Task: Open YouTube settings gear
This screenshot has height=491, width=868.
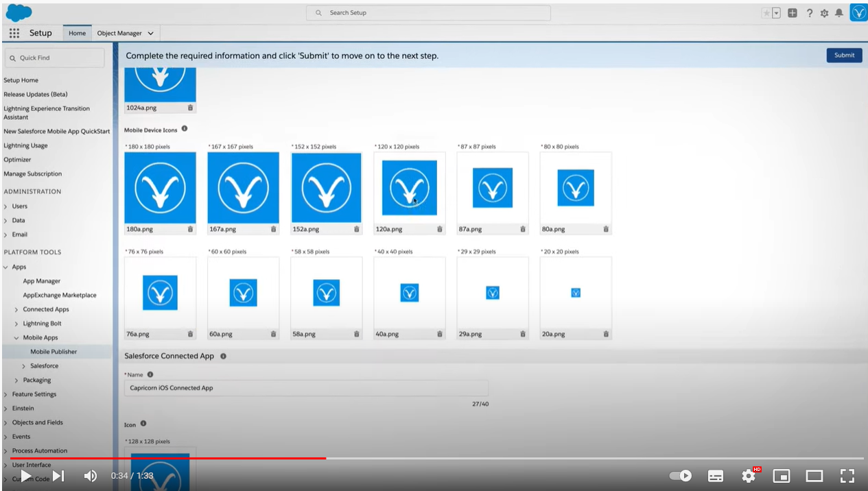Action: 749,475
